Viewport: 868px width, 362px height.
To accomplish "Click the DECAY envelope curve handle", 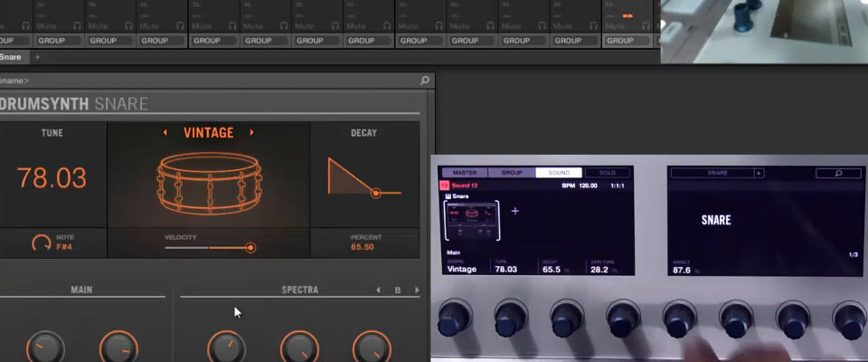I will point(376,193).
